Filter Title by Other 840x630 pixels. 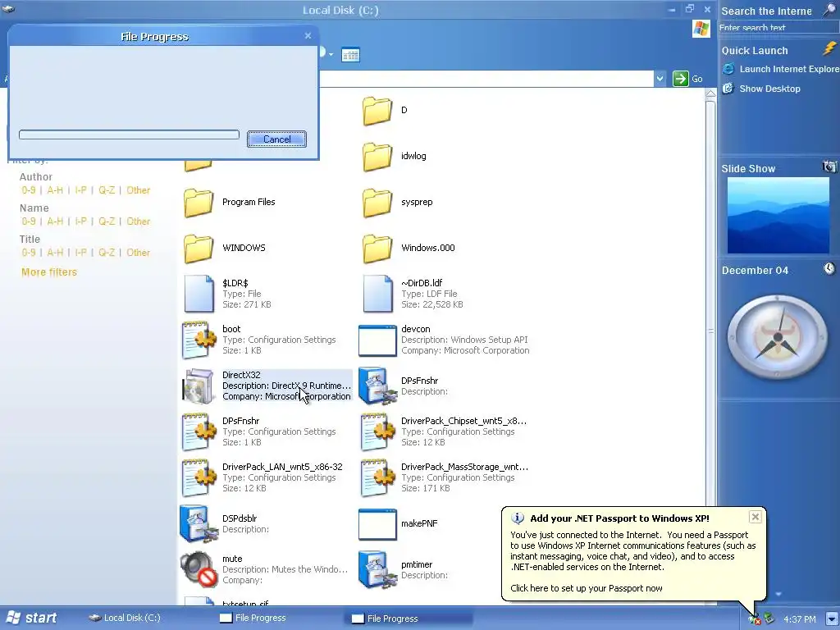pyautogui.click(x=138, y=253)
